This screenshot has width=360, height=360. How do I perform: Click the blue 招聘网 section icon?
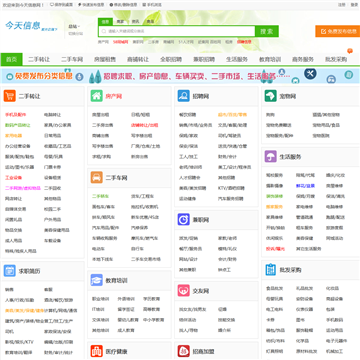(x=184, y=96)
